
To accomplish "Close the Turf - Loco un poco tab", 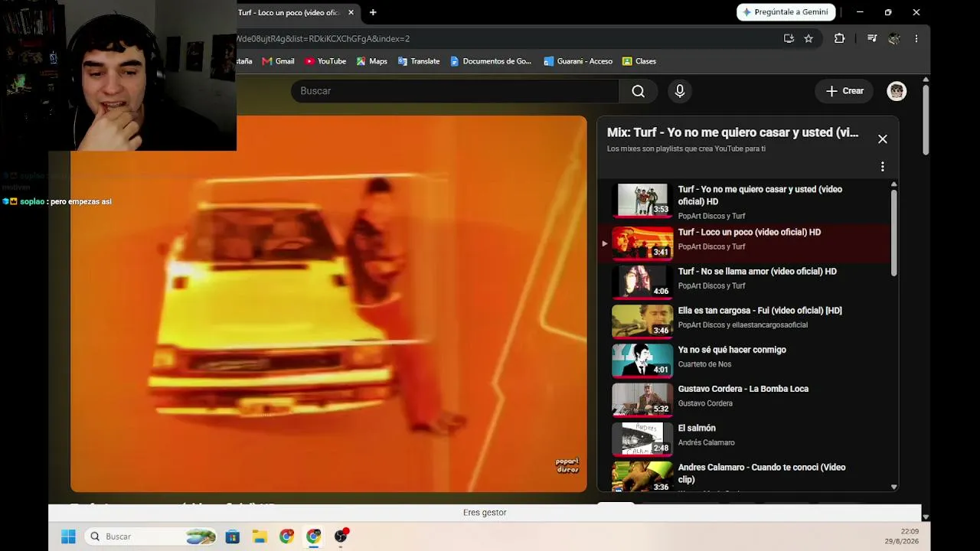I will 351,12.
